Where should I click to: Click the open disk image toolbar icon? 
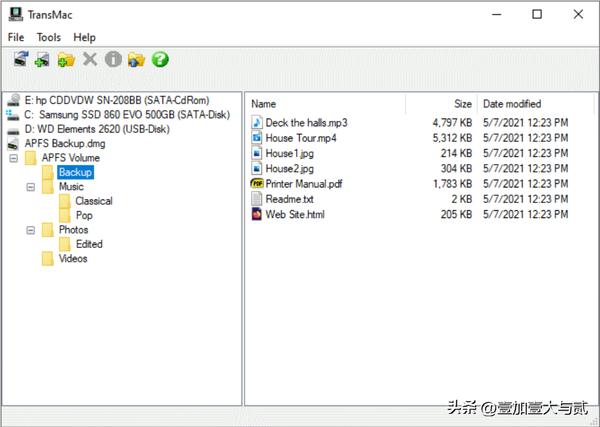pos(42,60)
